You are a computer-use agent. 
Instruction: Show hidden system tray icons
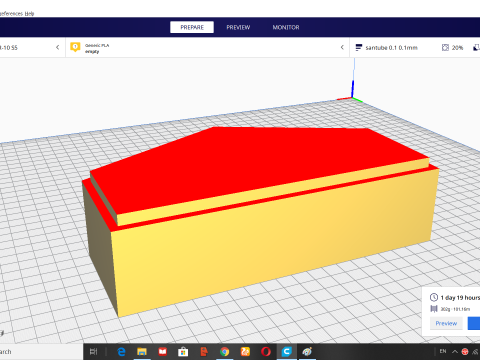coord(455,352)
